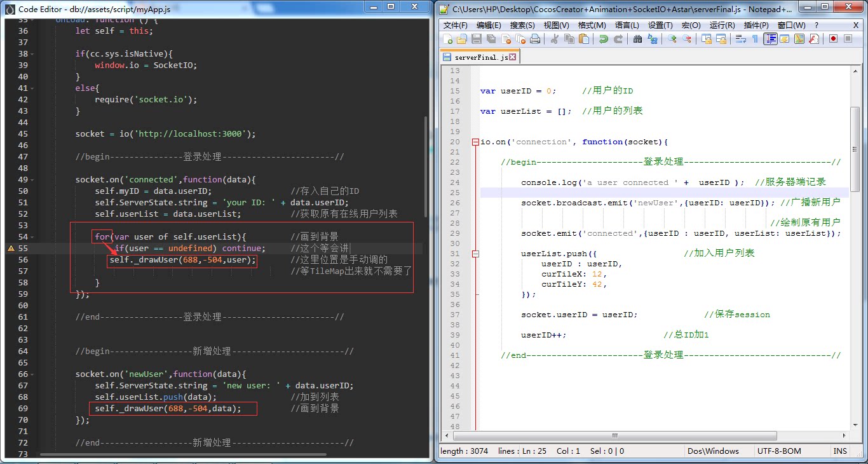Toggle Show All Characters pilcrow icon
The image size is (868, 464).
(755, 39)
